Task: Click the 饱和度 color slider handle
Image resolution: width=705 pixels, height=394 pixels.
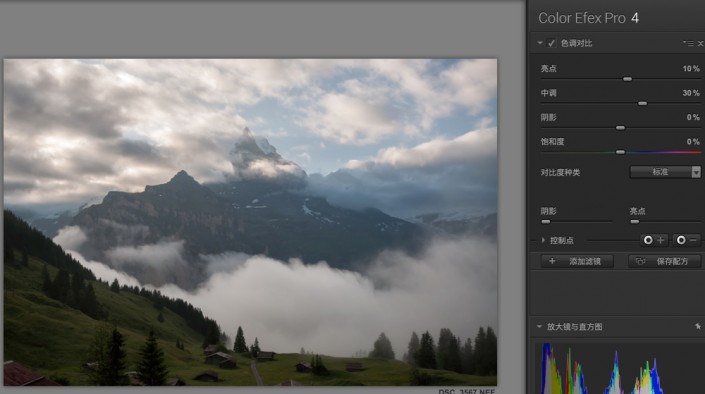Action: [x=620, y=152]
